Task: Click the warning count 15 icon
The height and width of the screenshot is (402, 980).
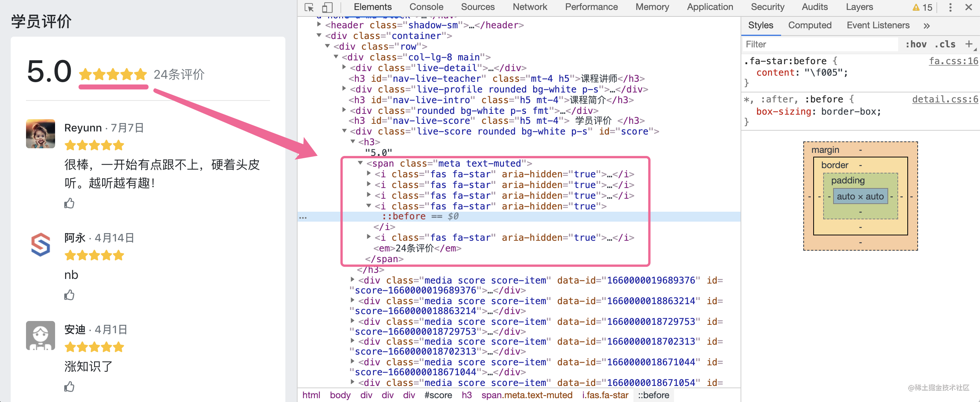Action: click(x=922, y=7)
